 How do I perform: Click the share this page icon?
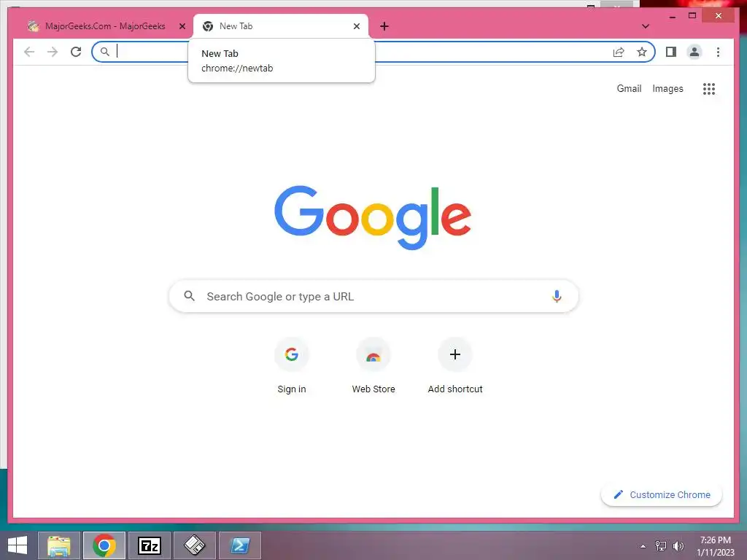(x=619, y=52)
